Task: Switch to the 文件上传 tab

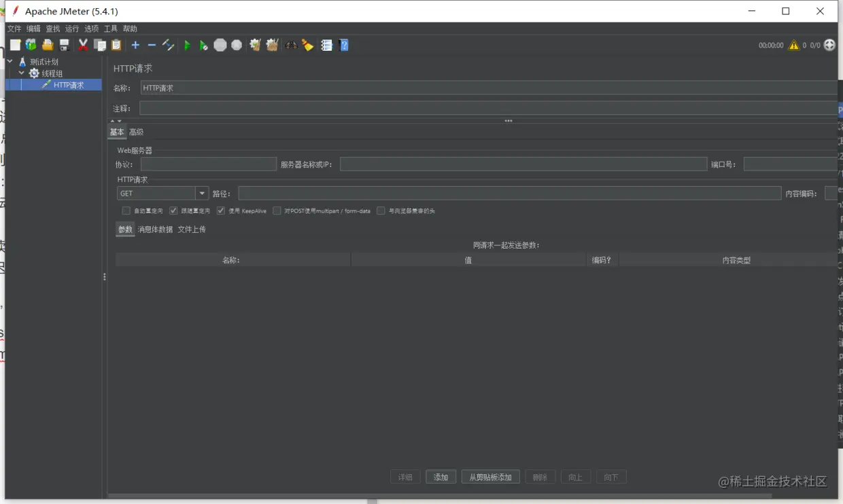Action: tap(192, 230)
